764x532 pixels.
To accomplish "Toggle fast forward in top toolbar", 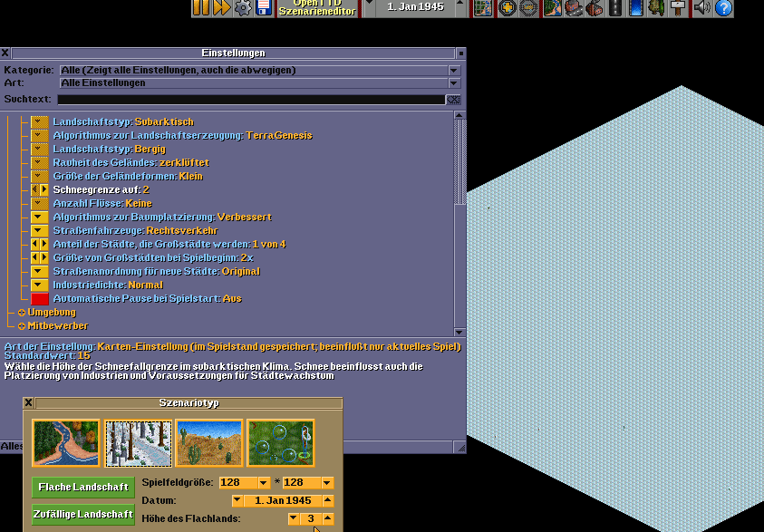I will pos(222,8).
